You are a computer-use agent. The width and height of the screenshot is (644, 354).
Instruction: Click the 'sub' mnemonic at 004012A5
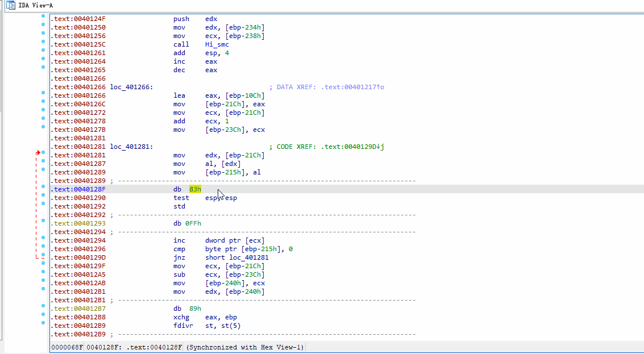pos(179,275)
